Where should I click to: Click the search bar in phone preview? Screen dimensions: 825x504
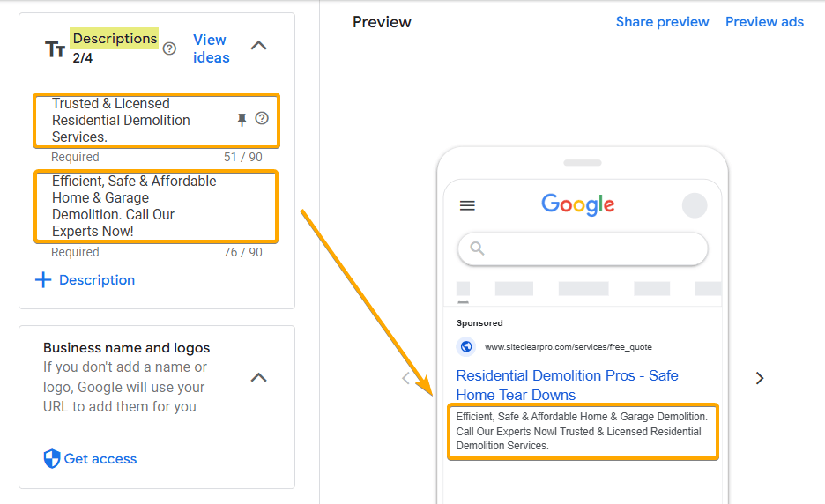(x=583, y=248)
